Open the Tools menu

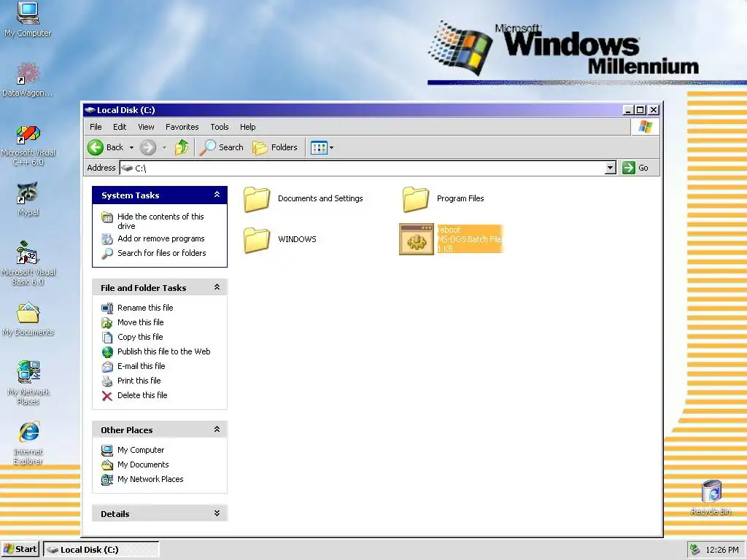point(219,127)
